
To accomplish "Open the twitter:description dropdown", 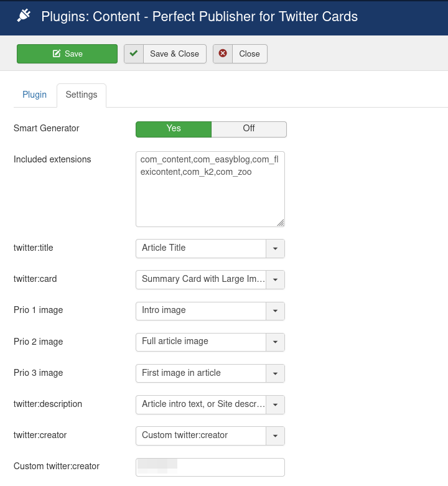I will [210, 404].
